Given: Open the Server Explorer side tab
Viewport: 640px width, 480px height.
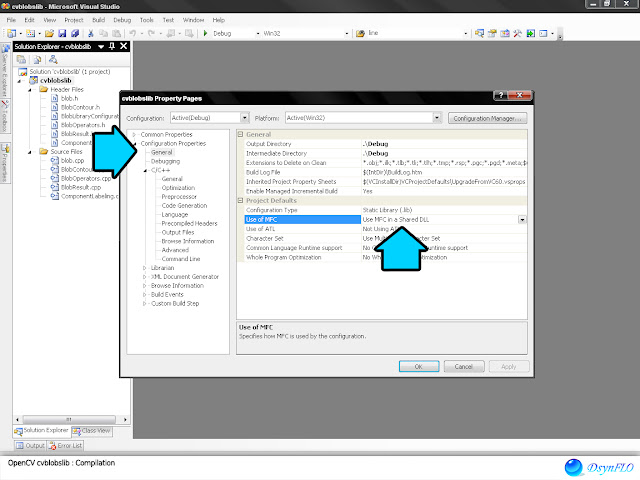Looking at the screenshot, I should (5, 69).
